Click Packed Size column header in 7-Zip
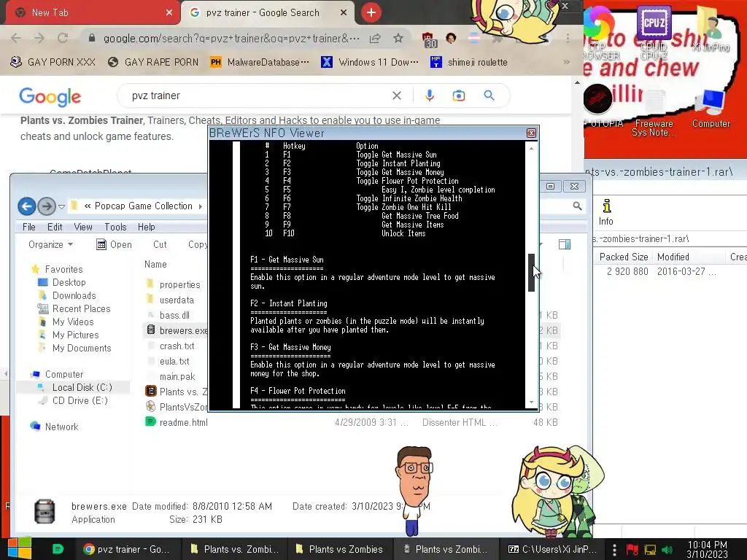This screenshot has height=560, width=747. 624,257
